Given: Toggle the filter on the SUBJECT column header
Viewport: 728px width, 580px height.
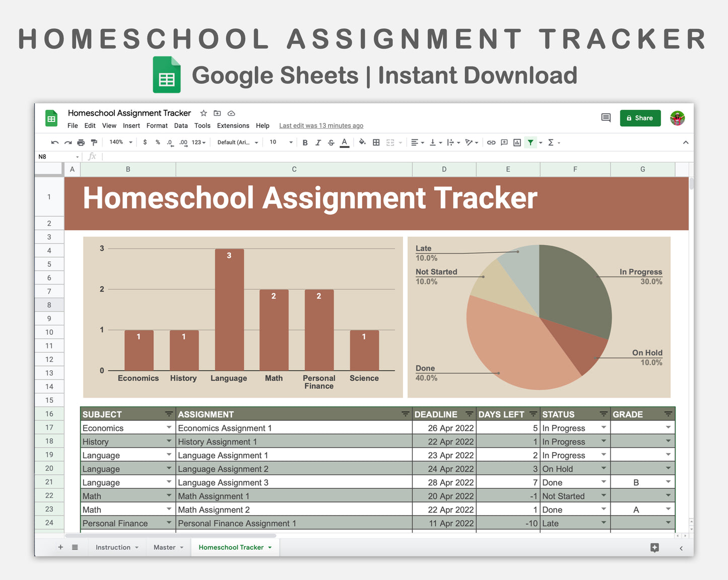Looking at the screenshot, I should [x=169, y=414].
